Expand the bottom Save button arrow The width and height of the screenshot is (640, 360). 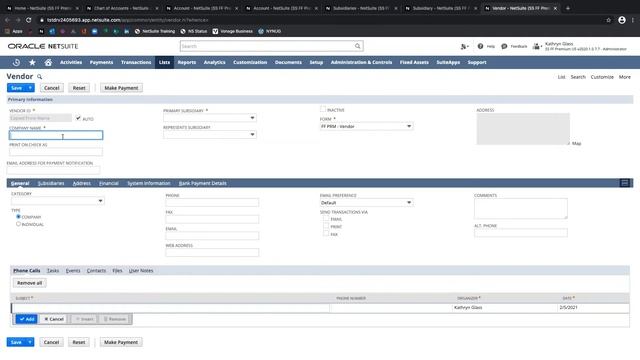click(x=30, y=342)
